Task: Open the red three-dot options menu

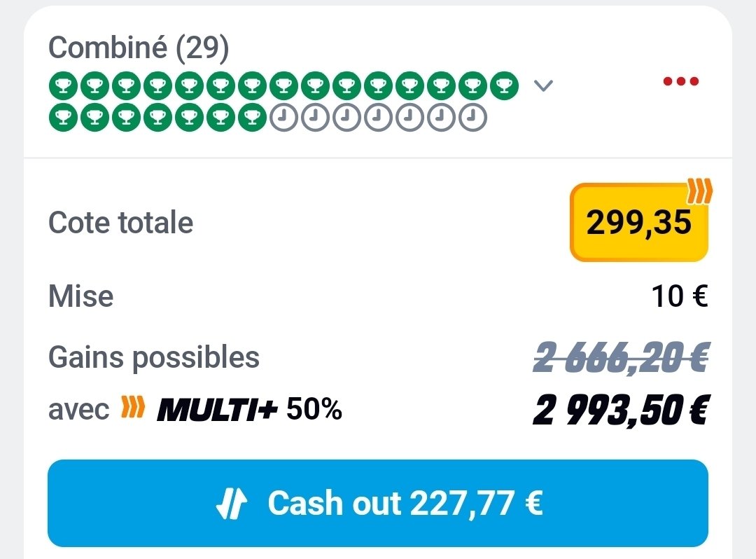Action: 680,81
